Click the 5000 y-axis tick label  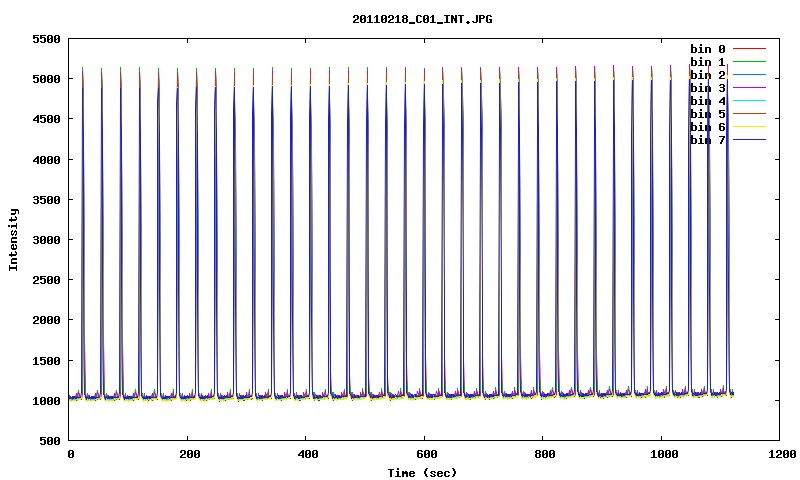pos(46,79)
